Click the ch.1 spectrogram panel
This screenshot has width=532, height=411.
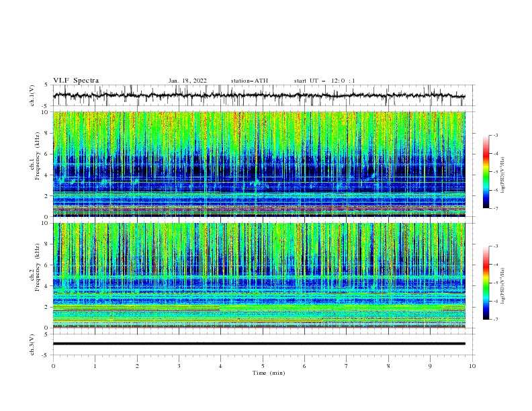click(x=259, y=164)
